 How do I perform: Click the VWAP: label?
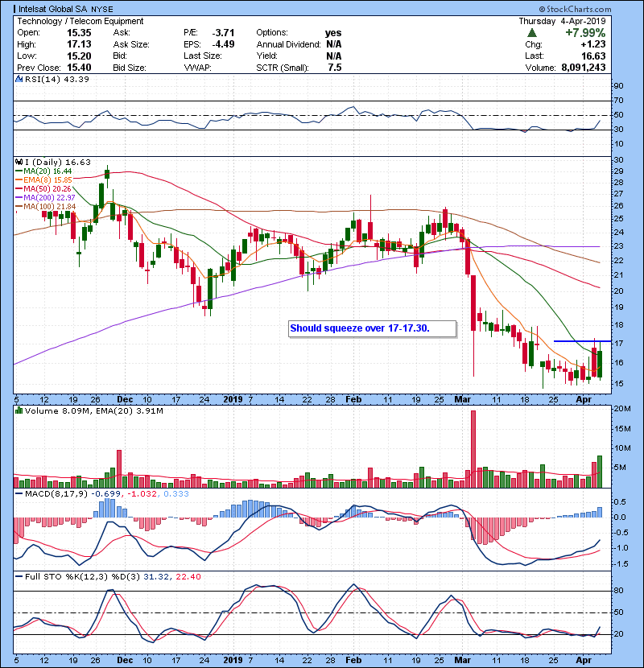pos(197,68)
